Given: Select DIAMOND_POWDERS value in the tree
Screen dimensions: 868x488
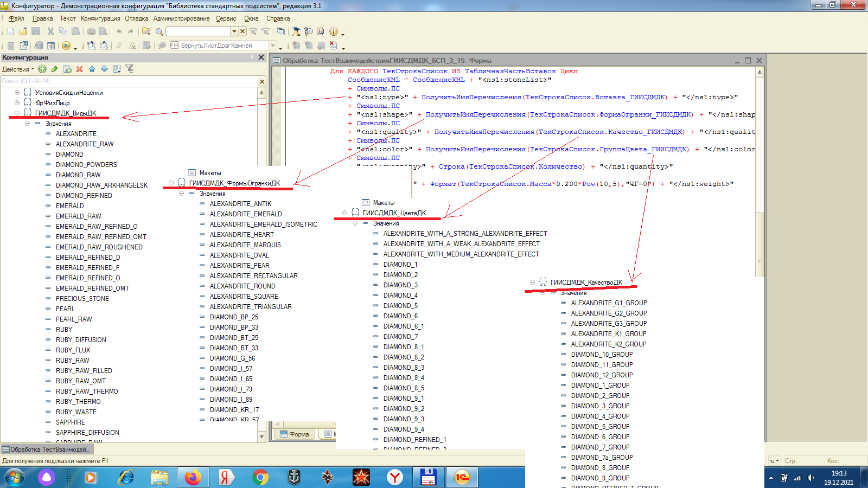Looking at the screenshot, I should [x=86, y=164].
